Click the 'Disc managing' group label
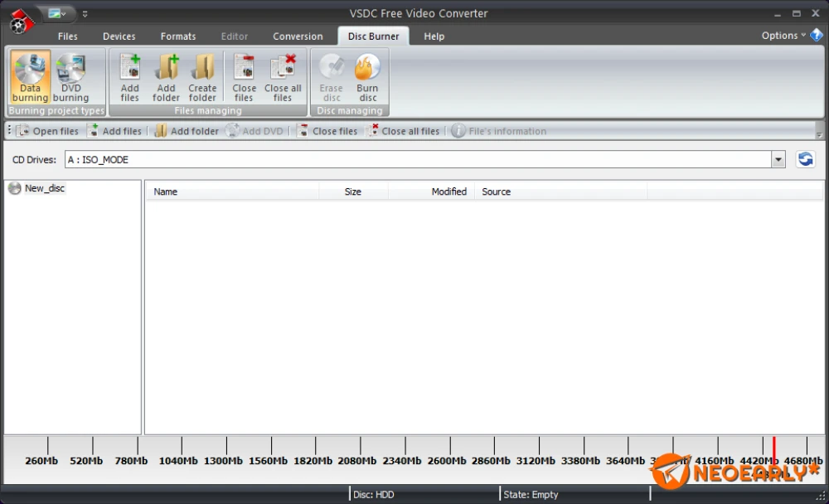 (350, 110)
